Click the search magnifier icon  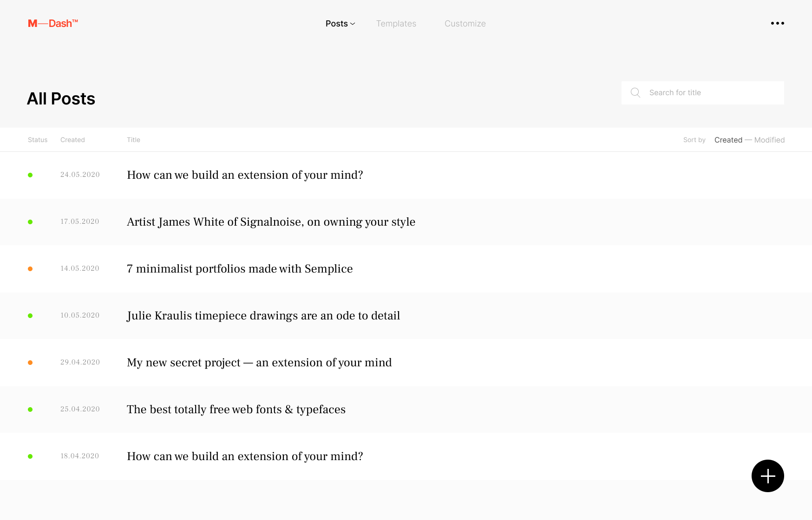coord(635,93)
